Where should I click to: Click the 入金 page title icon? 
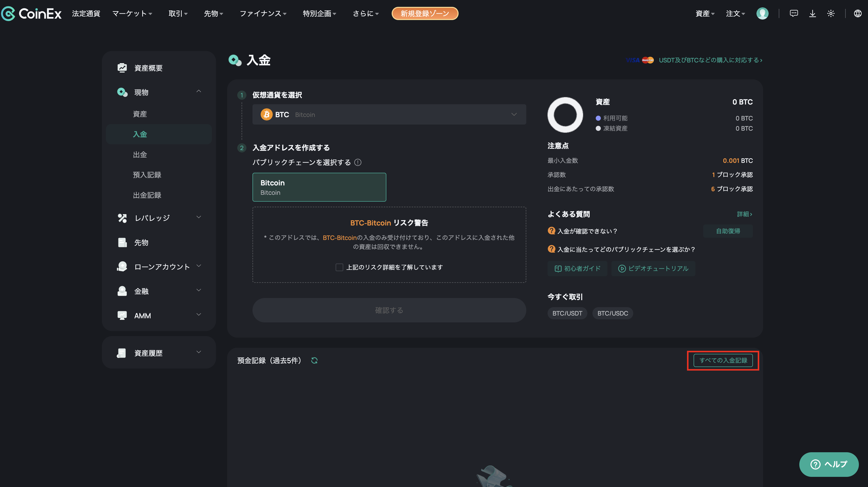(x=235, y=60)
